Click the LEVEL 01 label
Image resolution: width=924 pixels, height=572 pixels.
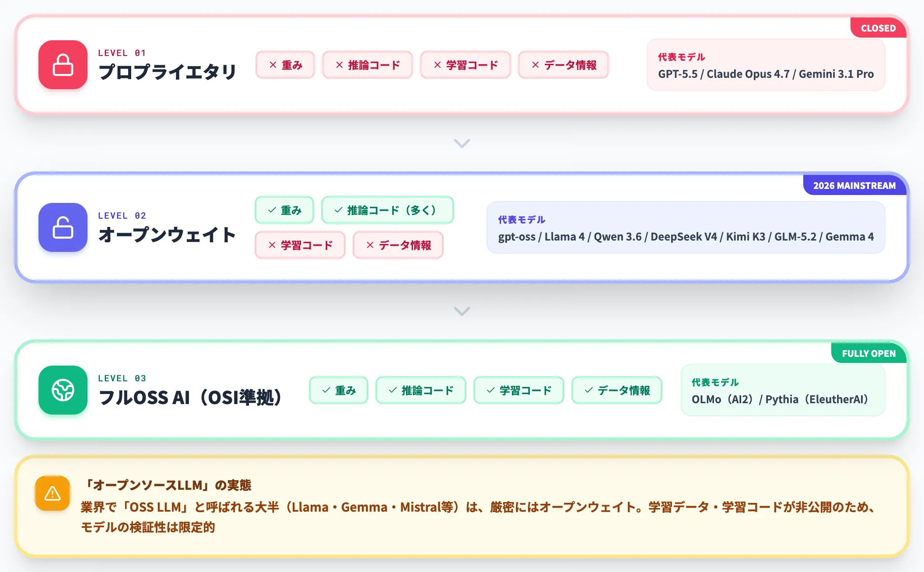pos(122,53)
